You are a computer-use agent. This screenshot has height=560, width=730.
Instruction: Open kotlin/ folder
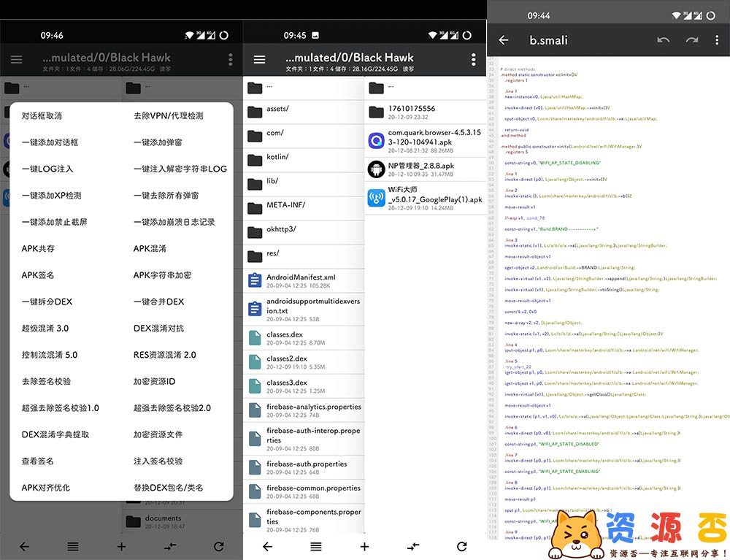click(x=304, y=160)
